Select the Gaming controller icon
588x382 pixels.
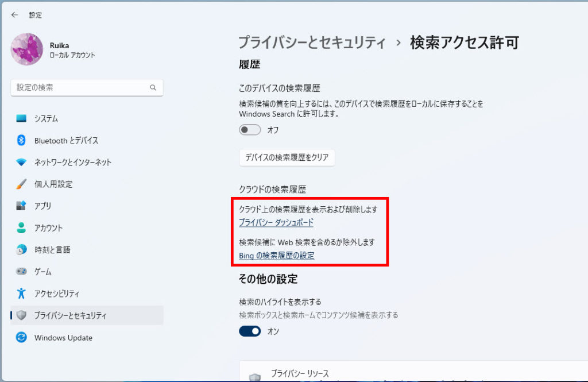[21, 271]
